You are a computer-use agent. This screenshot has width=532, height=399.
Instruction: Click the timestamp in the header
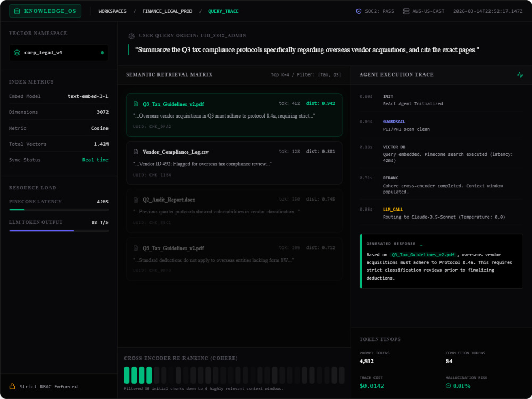488,11
